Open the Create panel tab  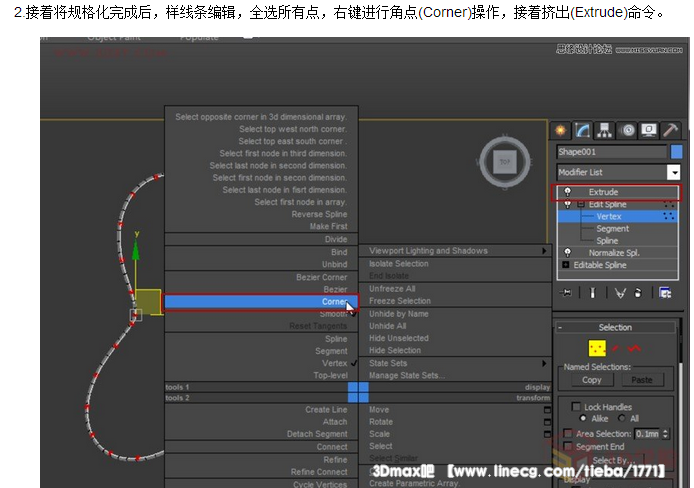click(x=560, y=130)
